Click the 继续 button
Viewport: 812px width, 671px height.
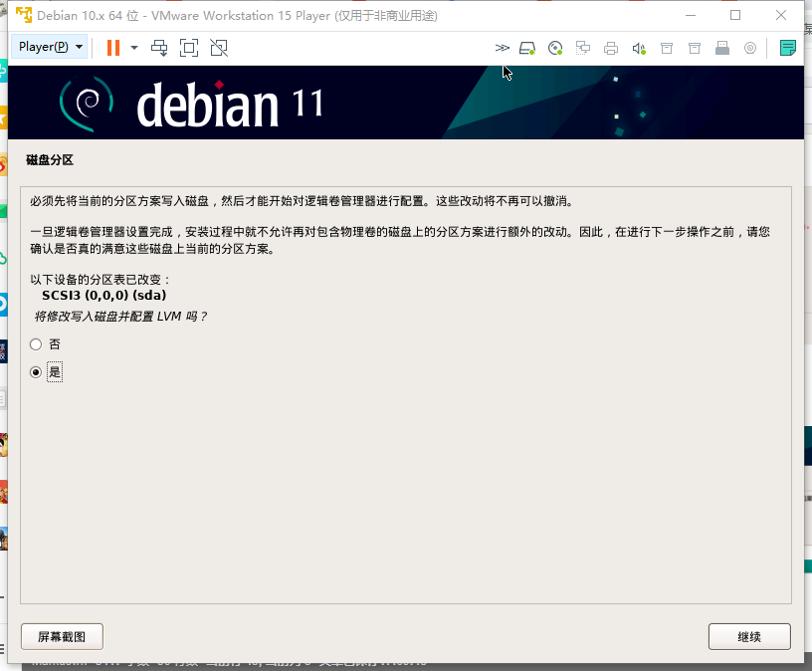(x=749, y=637)
